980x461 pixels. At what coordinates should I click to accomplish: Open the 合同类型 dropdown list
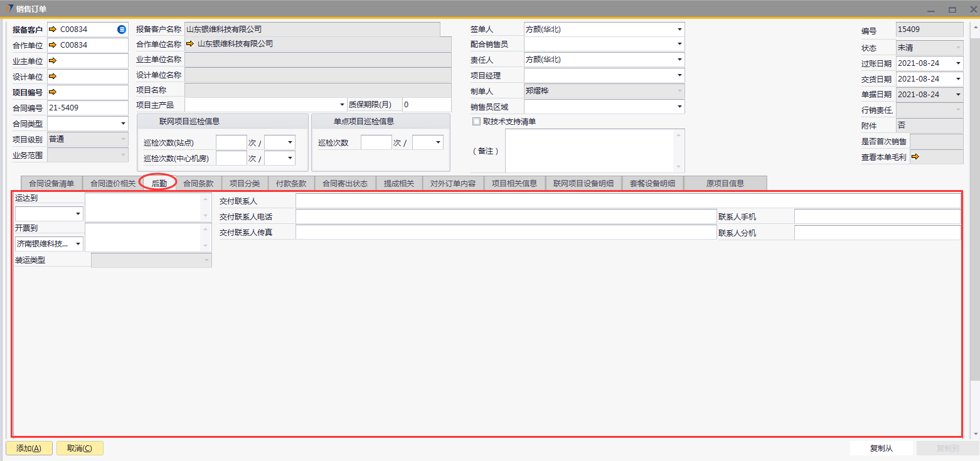click(x=123, y=124)
